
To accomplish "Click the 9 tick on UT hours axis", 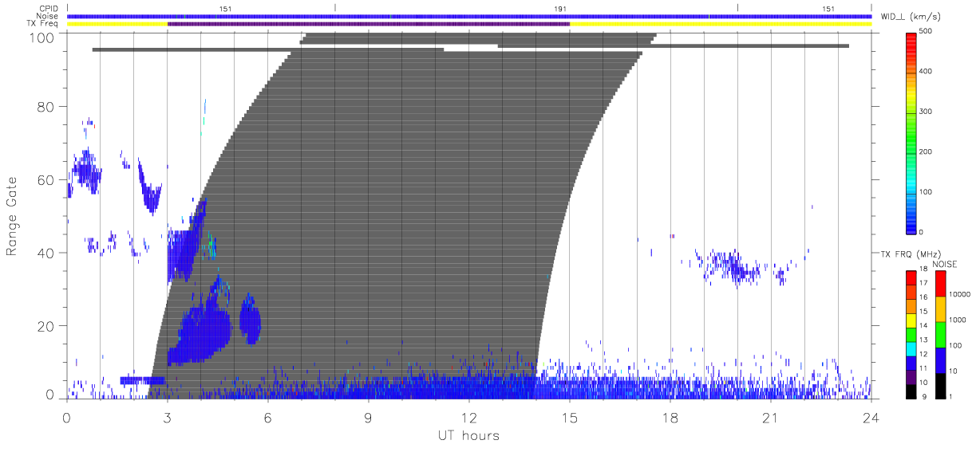I will [x=369, y=418].
